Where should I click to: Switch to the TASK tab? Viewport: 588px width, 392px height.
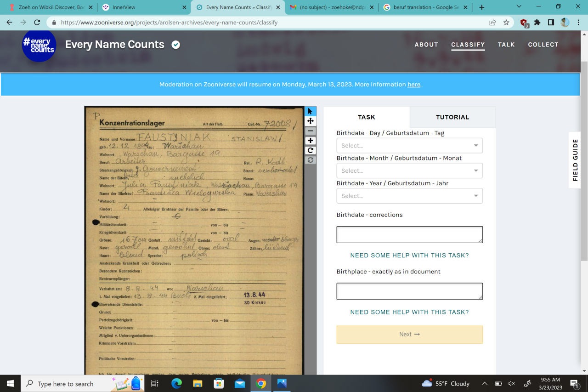click(367, 117)
